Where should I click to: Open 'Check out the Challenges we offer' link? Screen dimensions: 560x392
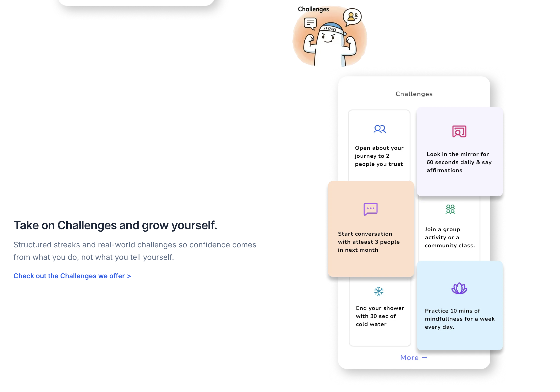(72, 276)
